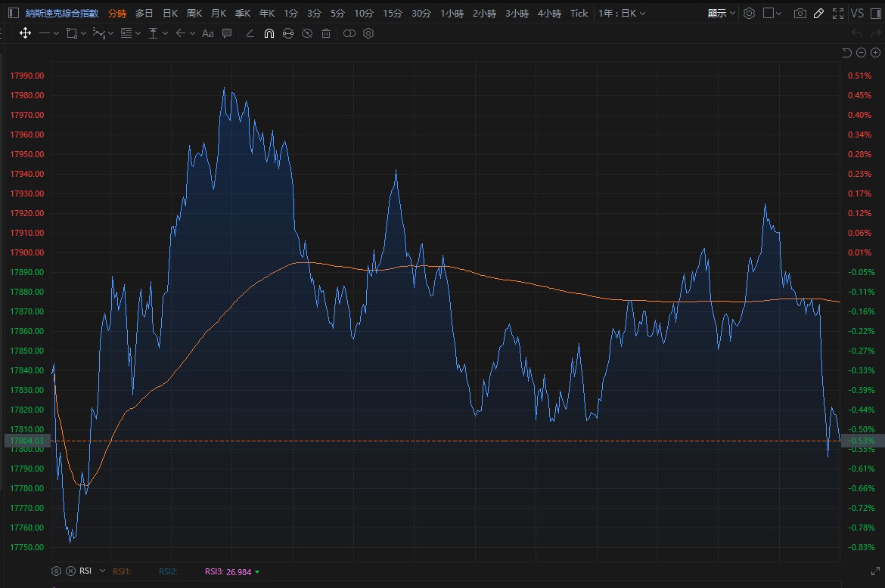Toggle hide all drawings eye icon
The height and width of the screenshot is (588, 885).
tap(307, 33)
